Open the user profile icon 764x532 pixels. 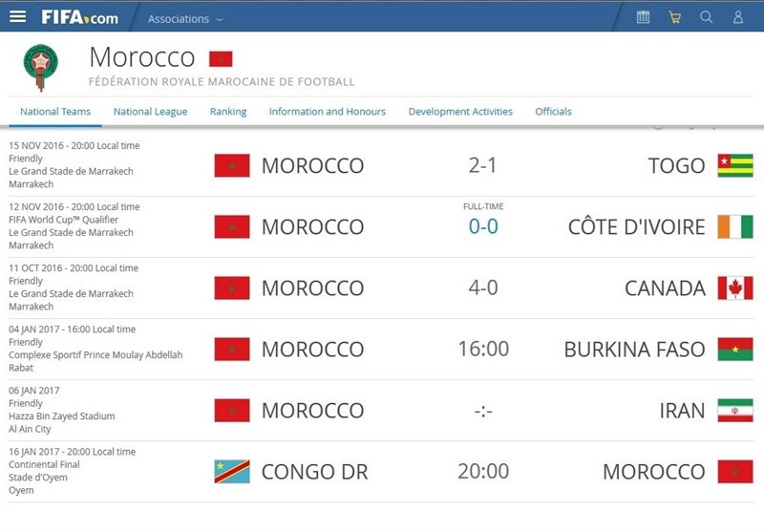point(738,17)
